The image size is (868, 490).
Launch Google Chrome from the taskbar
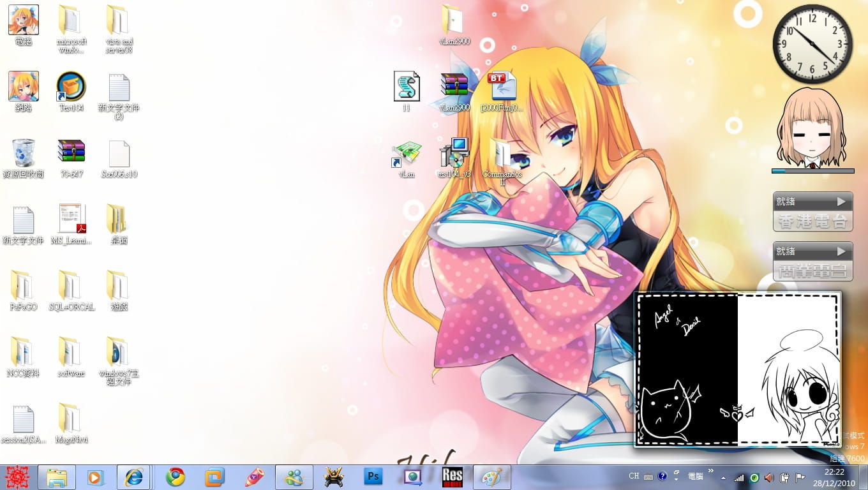tap(176, 477)
